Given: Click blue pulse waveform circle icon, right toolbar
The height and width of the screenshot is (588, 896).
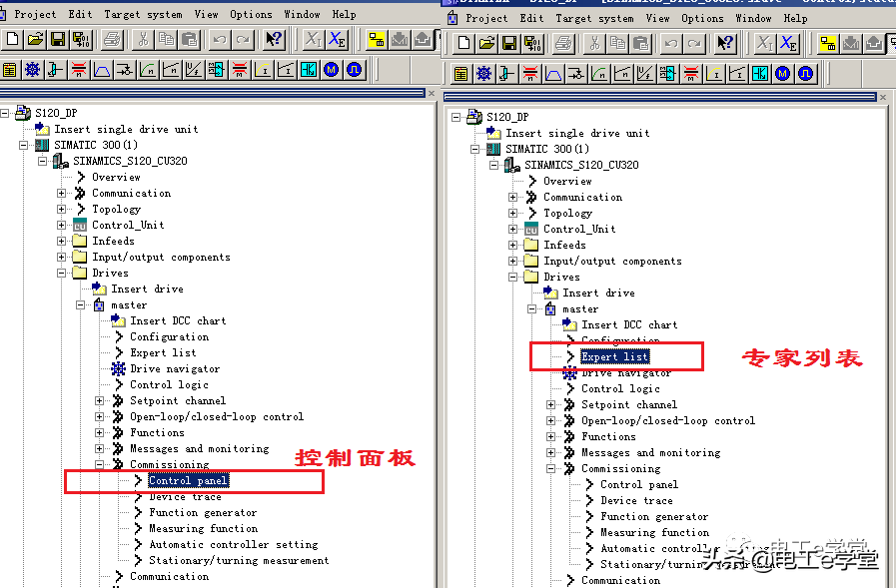Looking at the screenshot, I should coord(806,74).
